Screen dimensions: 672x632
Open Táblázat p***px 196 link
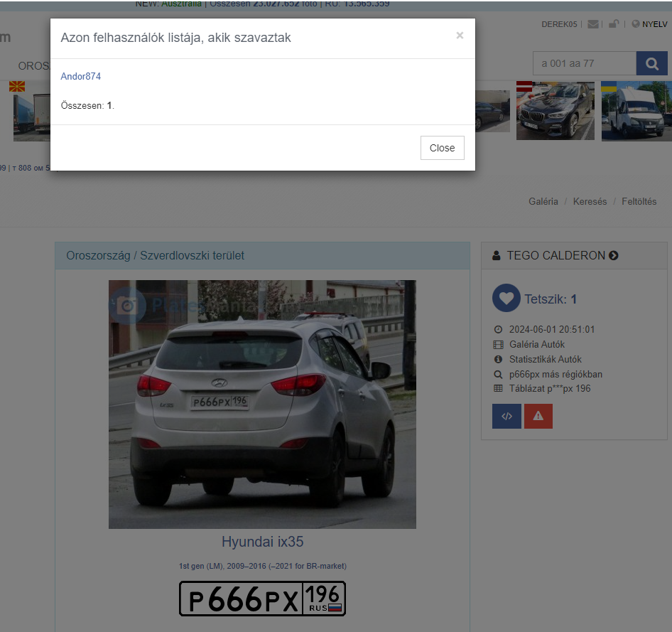point(550,388)
